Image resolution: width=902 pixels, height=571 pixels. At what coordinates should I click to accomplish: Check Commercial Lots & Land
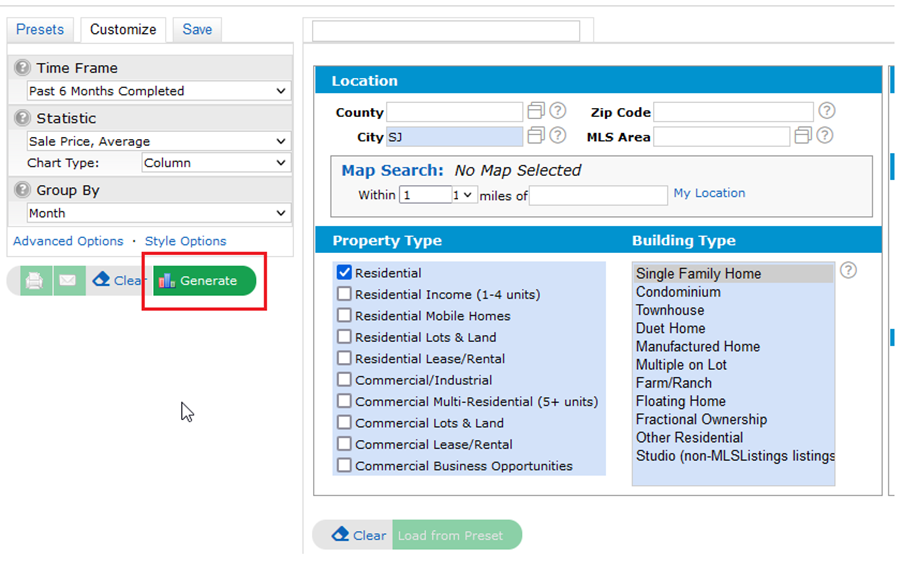[x=344, y=422]
